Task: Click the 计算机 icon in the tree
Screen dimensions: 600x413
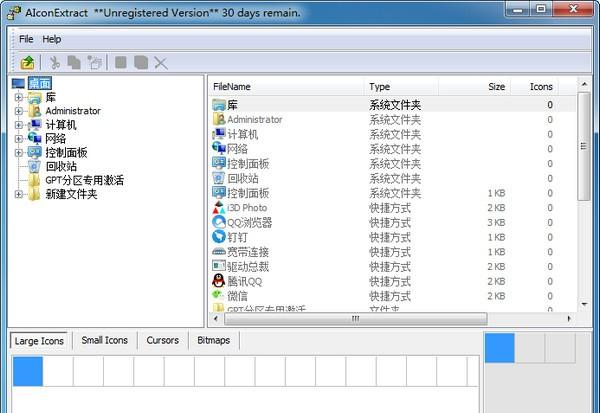Action: [x=35, y=125]
